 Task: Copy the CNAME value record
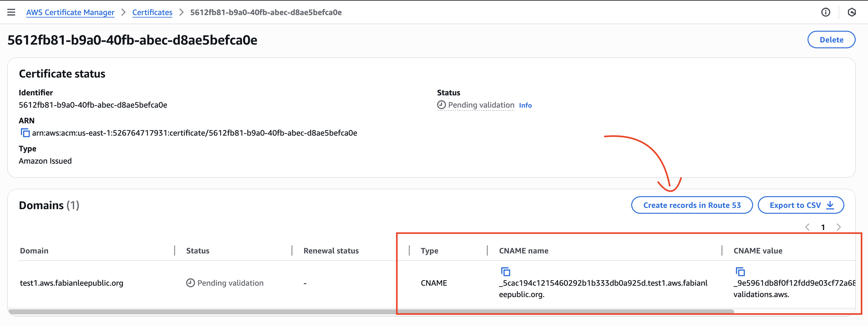point(740,272)
